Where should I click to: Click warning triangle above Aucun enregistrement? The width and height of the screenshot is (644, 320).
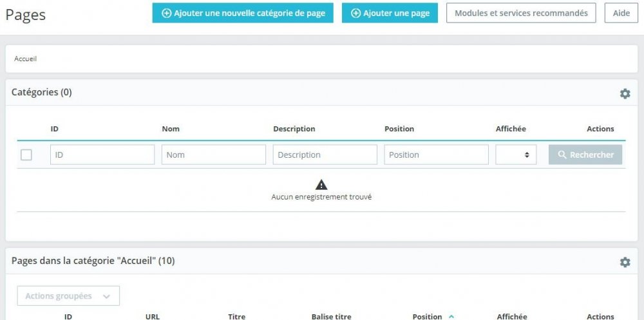coord(321,185)
